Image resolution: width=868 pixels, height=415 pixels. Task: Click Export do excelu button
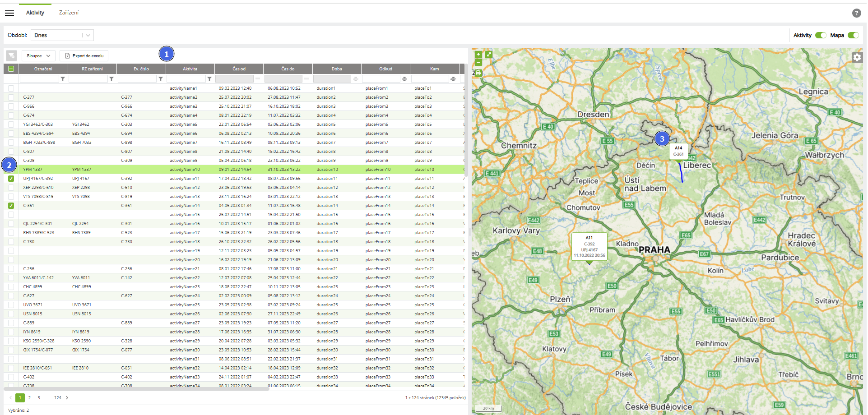84,56
